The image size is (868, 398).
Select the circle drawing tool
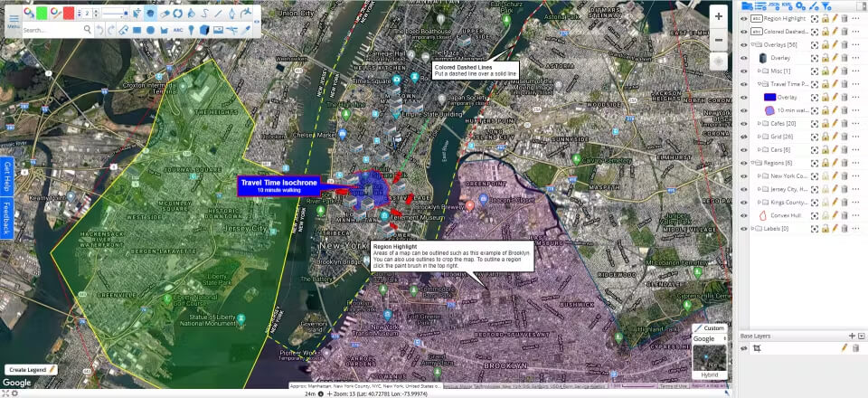click(x=151, y=30)
